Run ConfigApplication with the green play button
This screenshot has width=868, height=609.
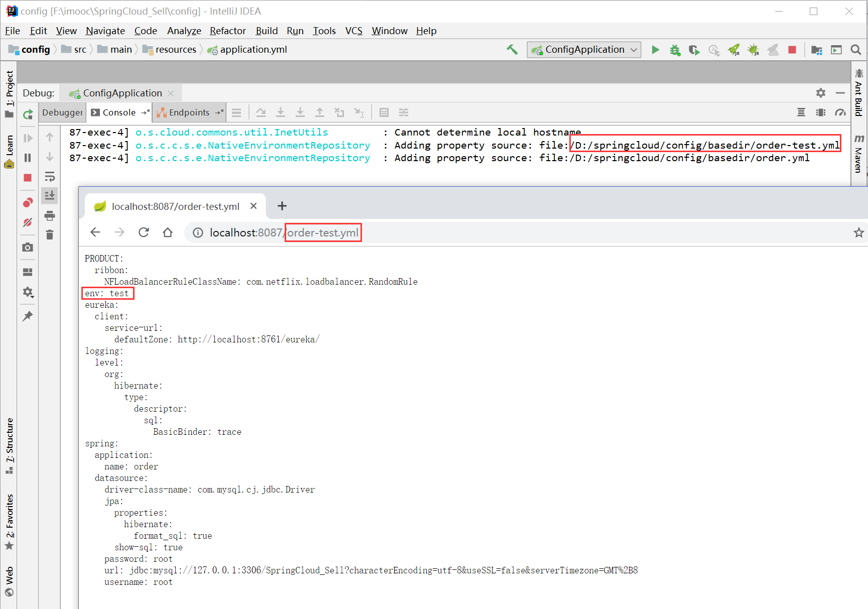(655, 50)
